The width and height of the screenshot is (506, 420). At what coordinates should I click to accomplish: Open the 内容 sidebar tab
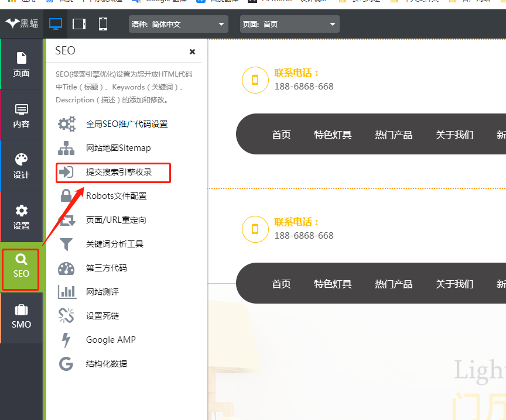pyautogui.click(x=22, y=115)
